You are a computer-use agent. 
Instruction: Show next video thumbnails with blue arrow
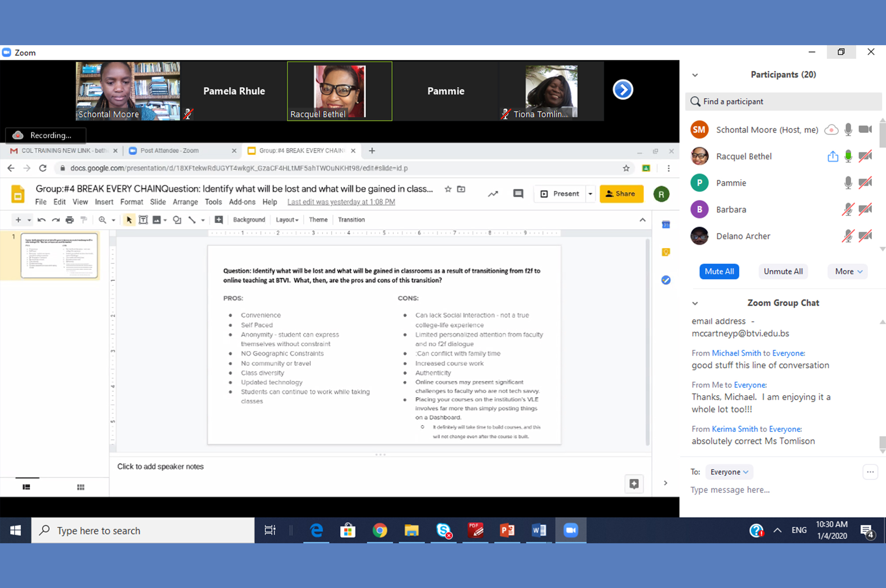coord(623,90)
